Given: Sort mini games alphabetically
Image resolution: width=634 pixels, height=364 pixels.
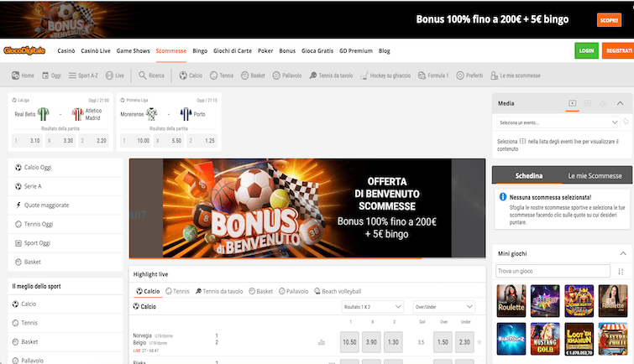Looking at the screenshot, I should click(x=621, y=272).
